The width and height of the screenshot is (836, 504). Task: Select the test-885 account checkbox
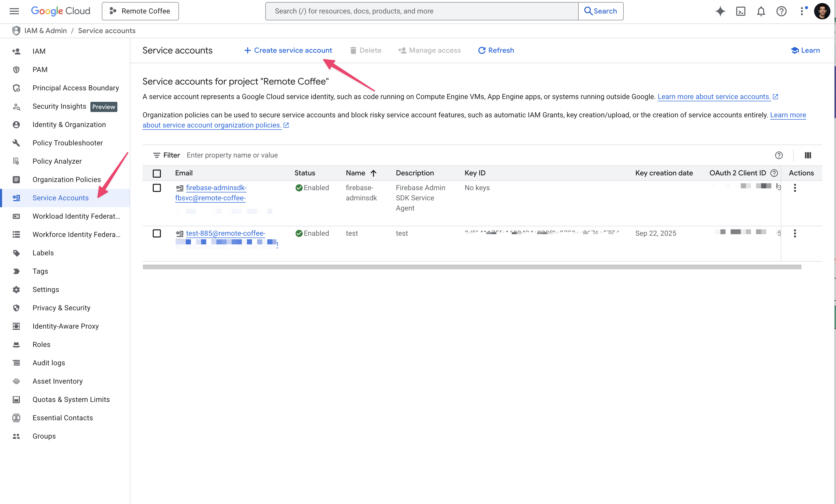click(157, 233)
